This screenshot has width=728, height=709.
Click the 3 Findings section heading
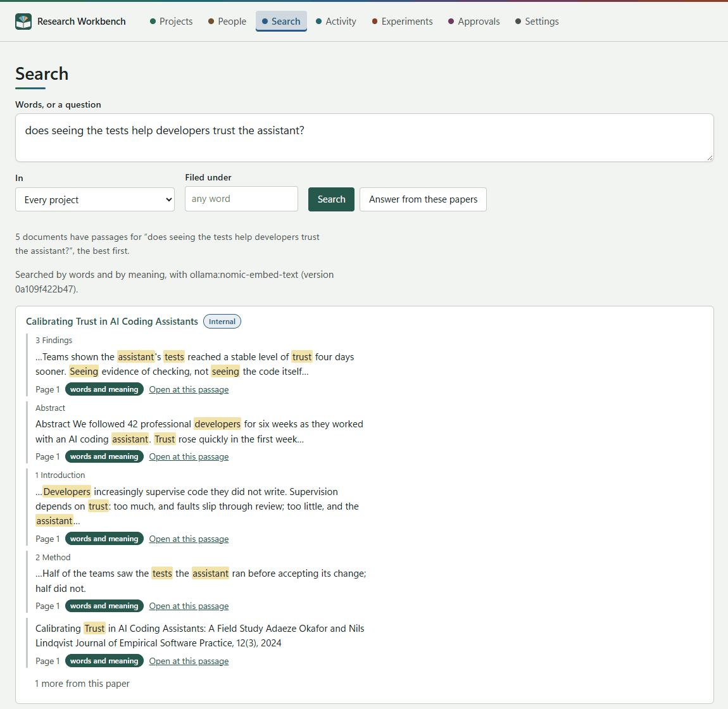tap(54, 341)
